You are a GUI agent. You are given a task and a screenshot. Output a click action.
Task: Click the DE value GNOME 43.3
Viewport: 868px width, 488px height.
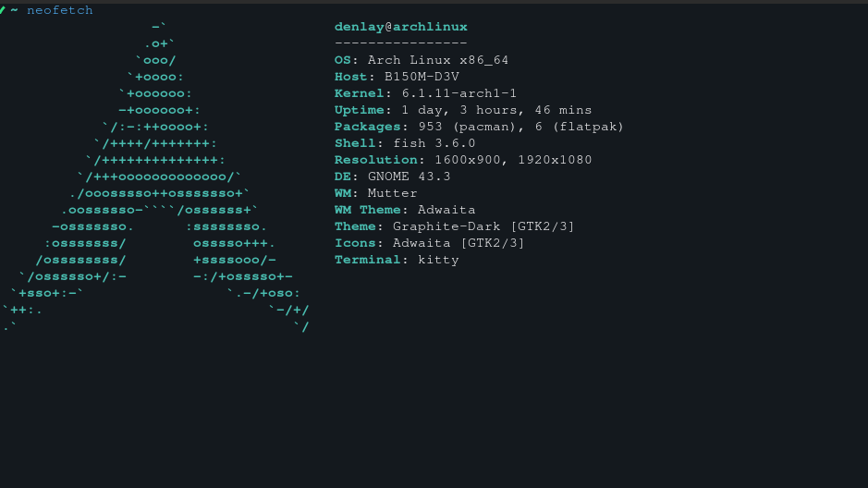(410, 177)
